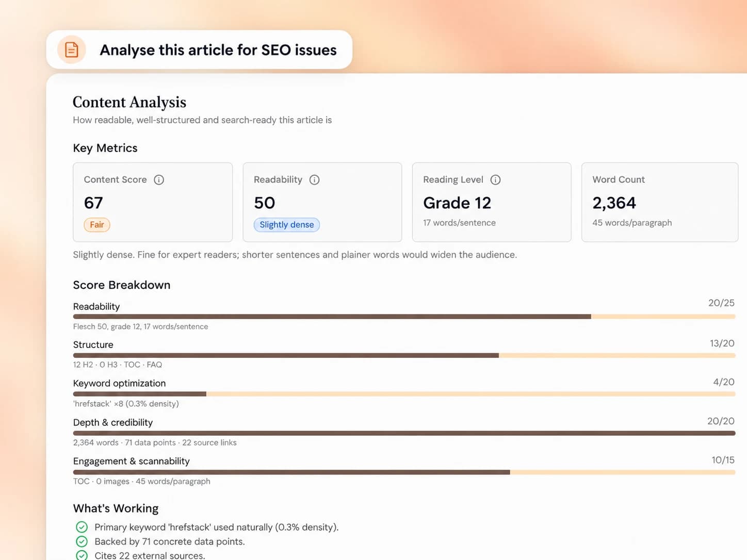Image resolution: width=747 pixels, height=560 pixels.
Task: Click the check icon beside 'Cites 22 external sources'
Action: [82, 555]
